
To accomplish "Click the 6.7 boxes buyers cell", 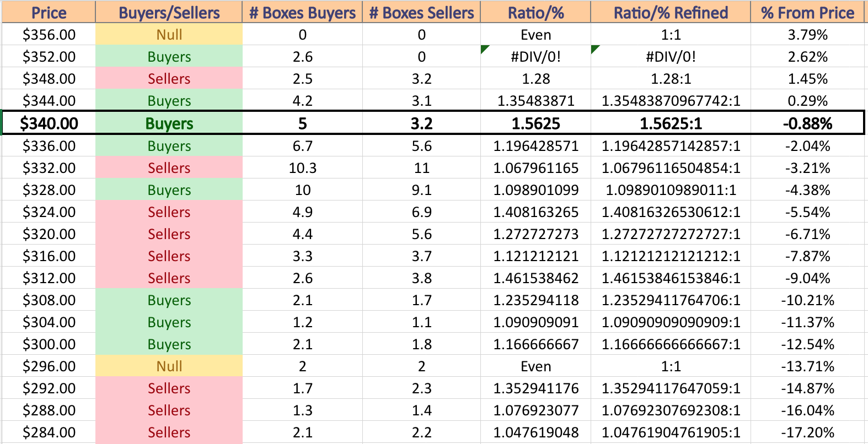I will (302, 146).
